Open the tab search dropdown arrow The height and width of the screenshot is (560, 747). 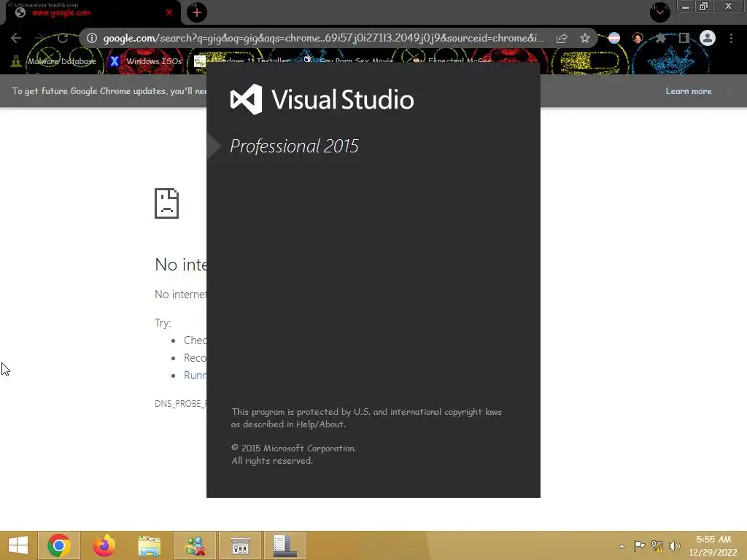659,12
